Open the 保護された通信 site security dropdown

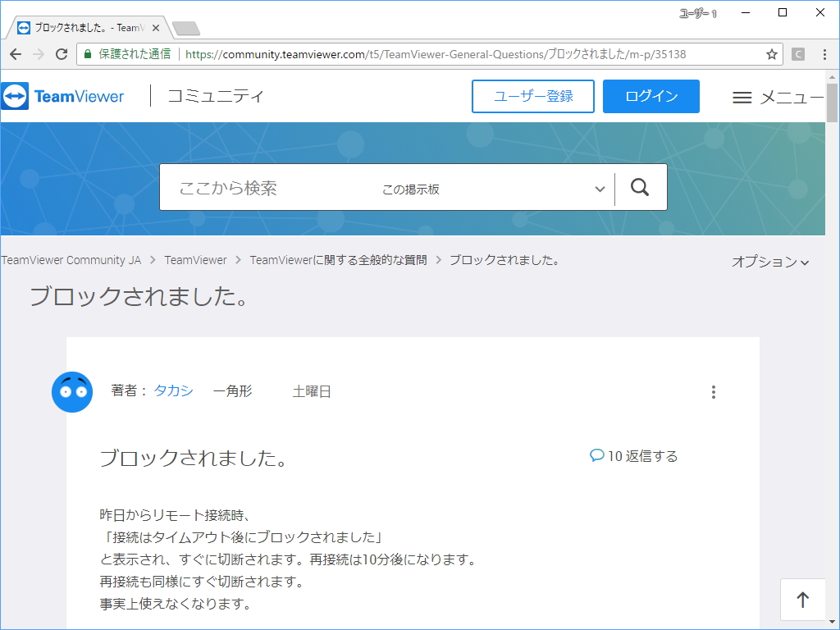click(x=125, y=54)
